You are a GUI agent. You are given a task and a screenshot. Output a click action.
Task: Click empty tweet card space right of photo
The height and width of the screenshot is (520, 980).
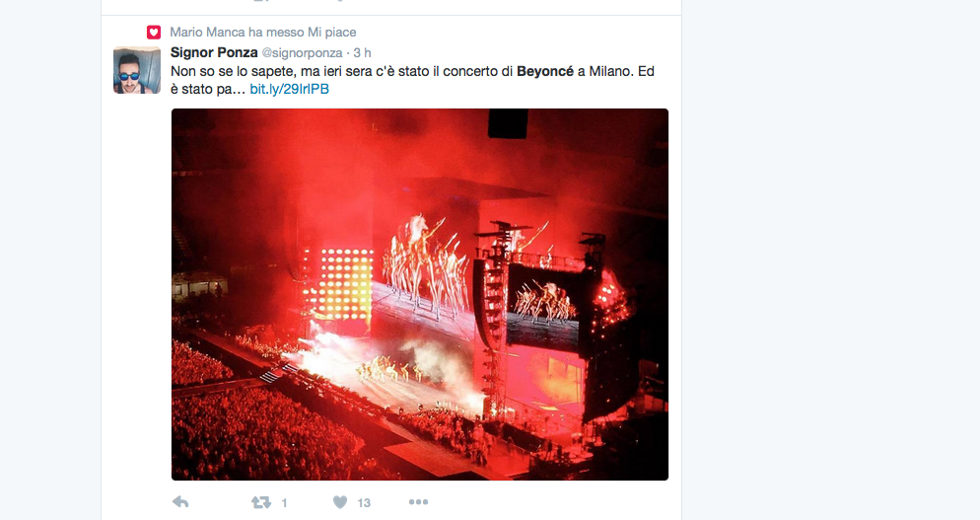coord(674,294)
